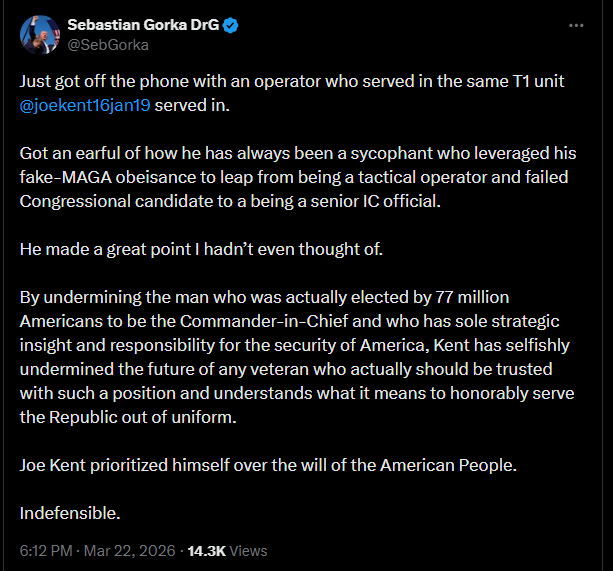Click the 6:12 PM timestamp
Screen dimensions: 613x571
coord(46,550)
